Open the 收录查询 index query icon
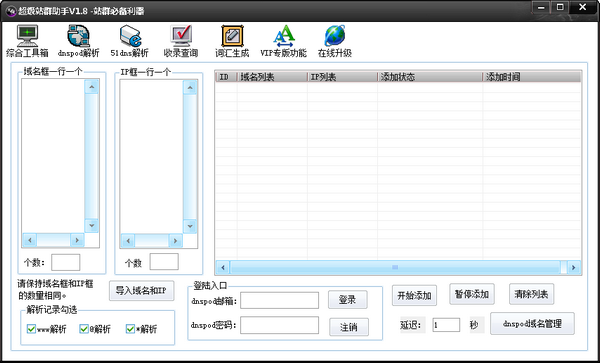 [x=181, y=41]
